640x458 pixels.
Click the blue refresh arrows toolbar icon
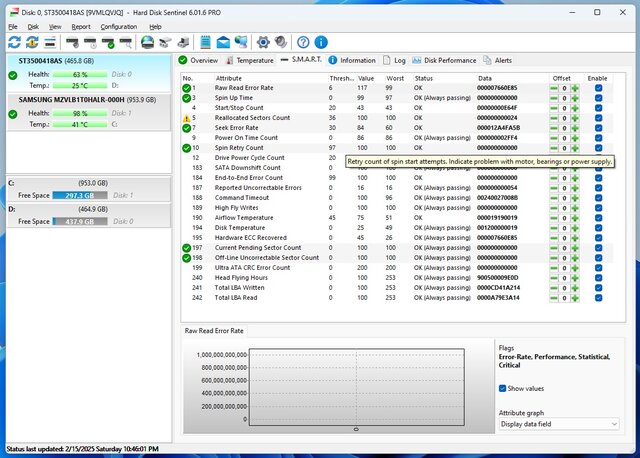click(14, 42)
